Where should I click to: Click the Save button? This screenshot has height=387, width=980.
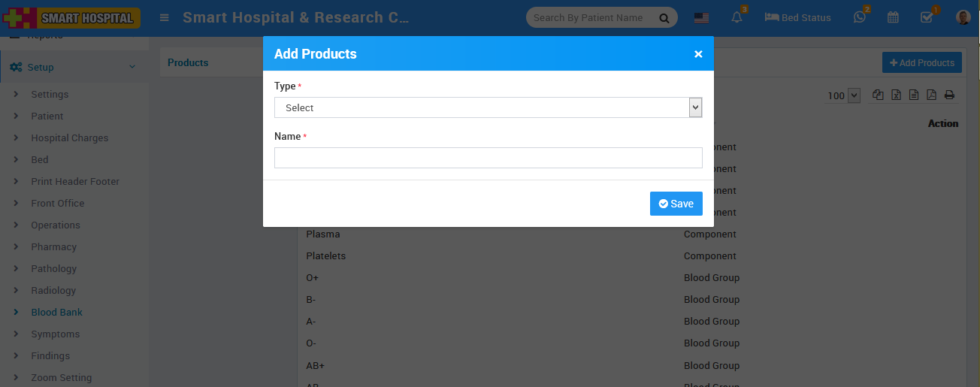point(676,204)
